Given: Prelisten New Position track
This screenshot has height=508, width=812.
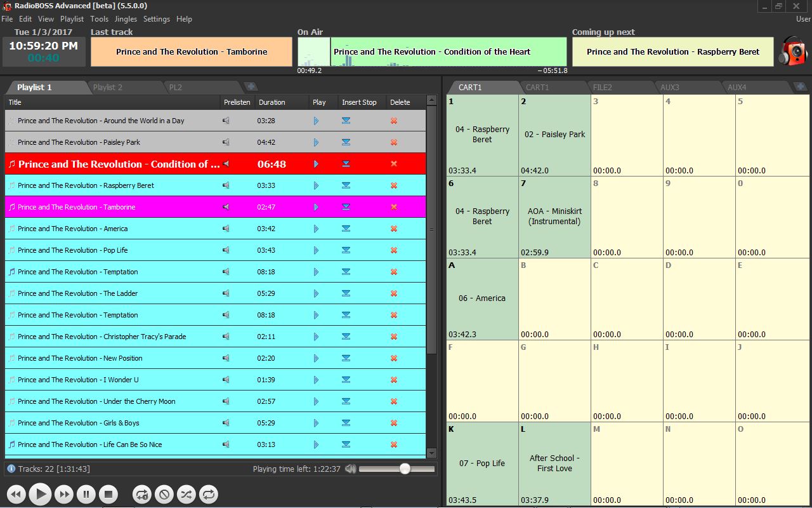Looking at the screenshot, I should point(226,358).
